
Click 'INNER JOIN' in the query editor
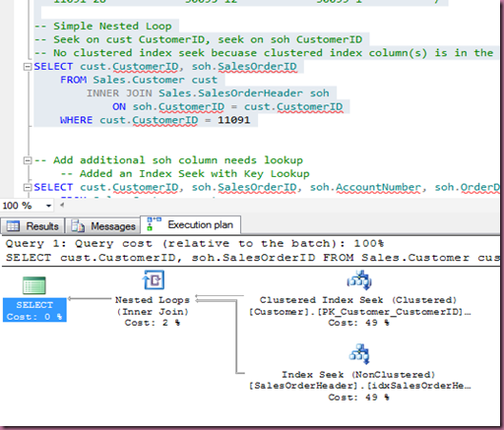pos(119,93)
